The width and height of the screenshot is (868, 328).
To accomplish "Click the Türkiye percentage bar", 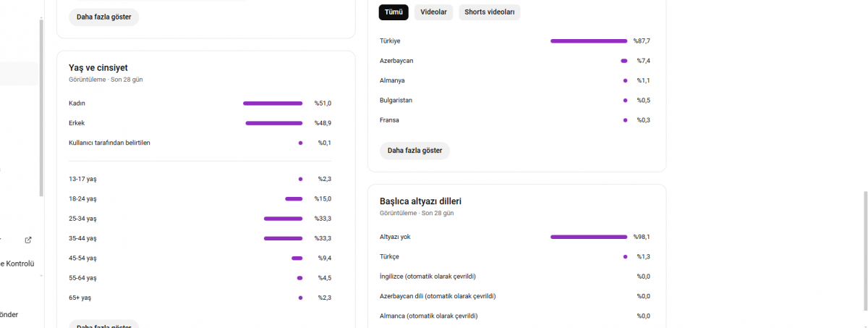I will pyautogui.click(x=589, y=41).
